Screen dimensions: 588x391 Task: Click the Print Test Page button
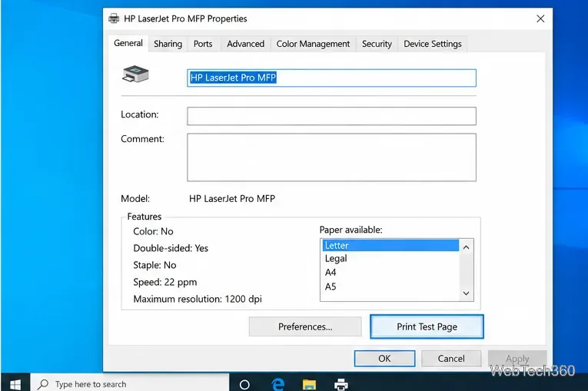pos(427,327)
